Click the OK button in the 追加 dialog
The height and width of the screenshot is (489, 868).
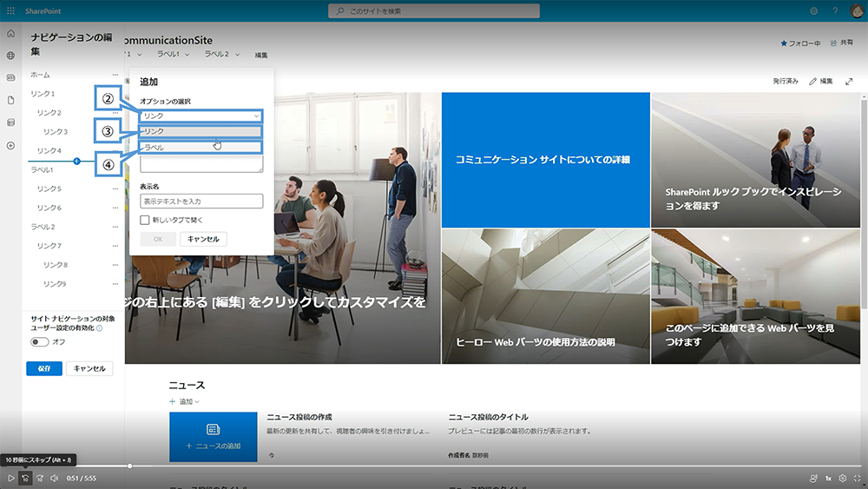click(x=158, y=239)
